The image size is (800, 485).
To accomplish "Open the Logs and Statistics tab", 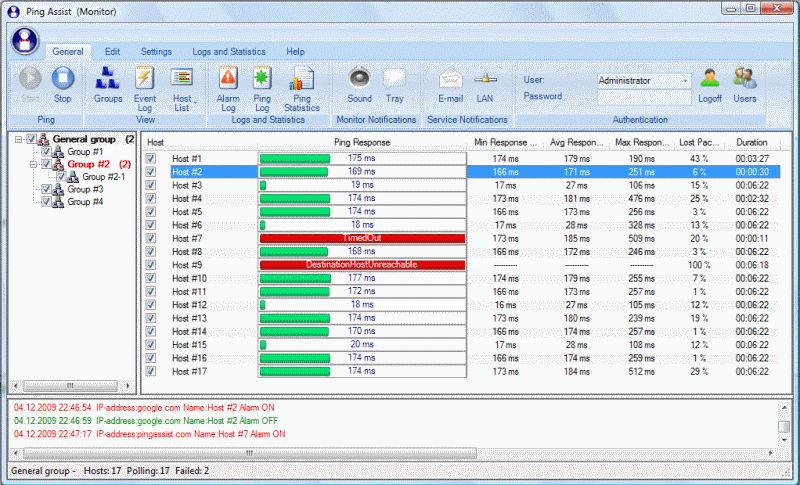I will coord(229,51).
